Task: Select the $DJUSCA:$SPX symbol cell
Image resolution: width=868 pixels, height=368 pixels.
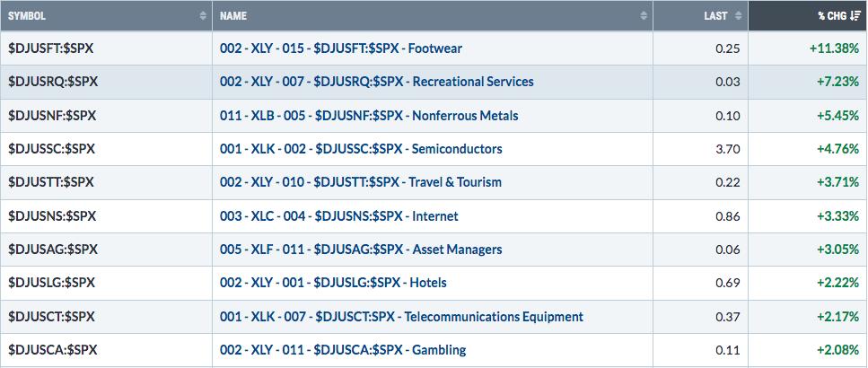Action: point(52,350)
